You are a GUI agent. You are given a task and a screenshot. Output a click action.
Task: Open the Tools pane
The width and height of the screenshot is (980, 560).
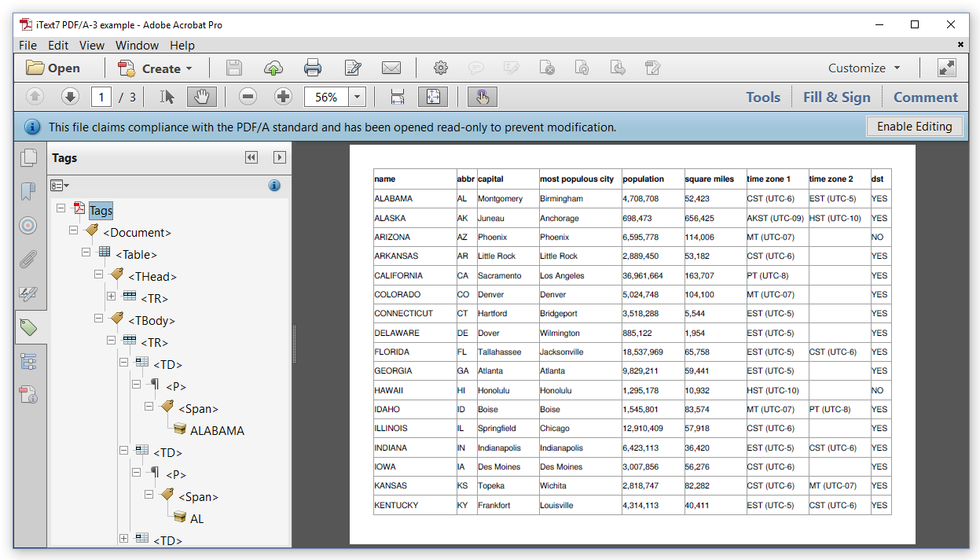point(763,98)
